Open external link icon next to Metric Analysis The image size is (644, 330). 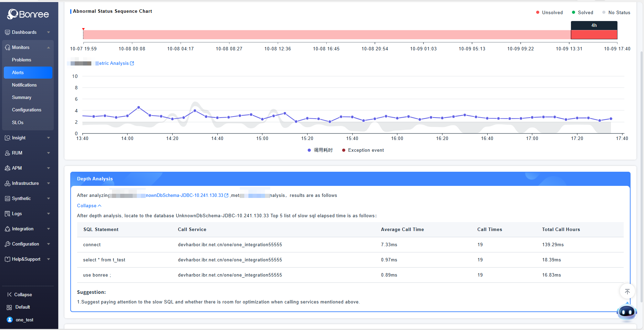pyautogui.click(x=132, y=63)
